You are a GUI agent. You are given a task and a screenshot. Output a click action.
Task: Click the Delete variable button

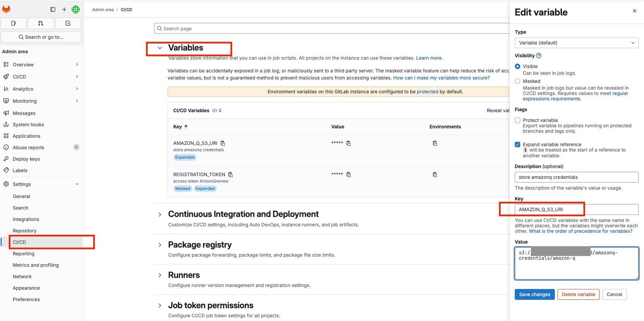coord(578,294)
